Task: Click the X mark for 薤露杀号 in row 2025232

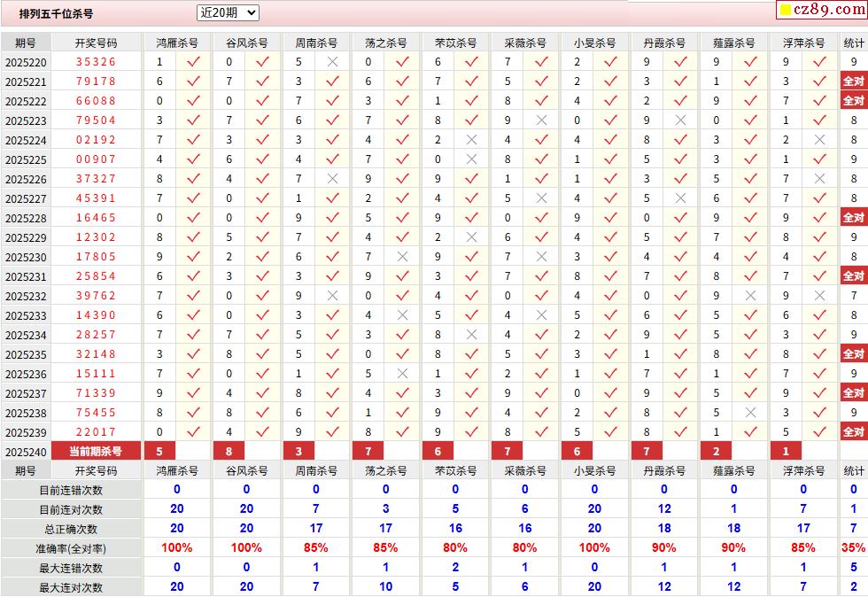Action: 750,296
